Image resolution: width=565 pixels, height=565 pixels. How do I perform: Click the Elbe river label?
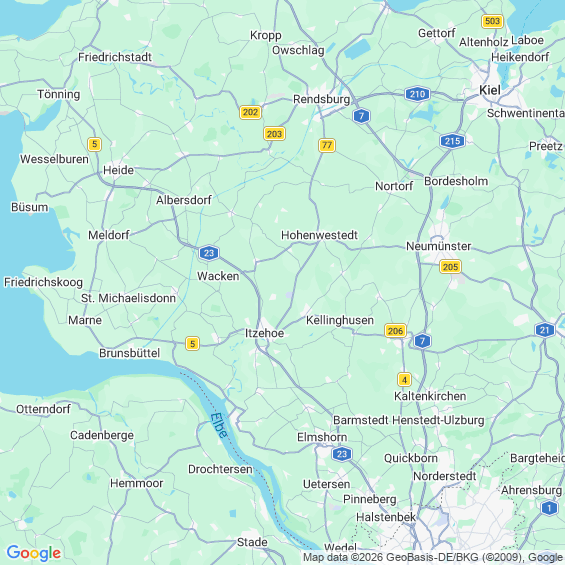(x=219, y=425)
